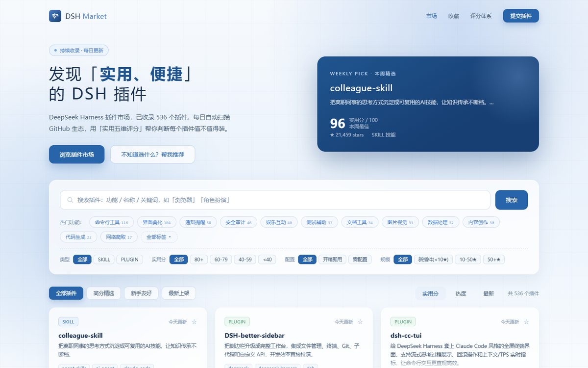
Task: Select 全部 under 类型 filter
Action: [x=82, y=260]
